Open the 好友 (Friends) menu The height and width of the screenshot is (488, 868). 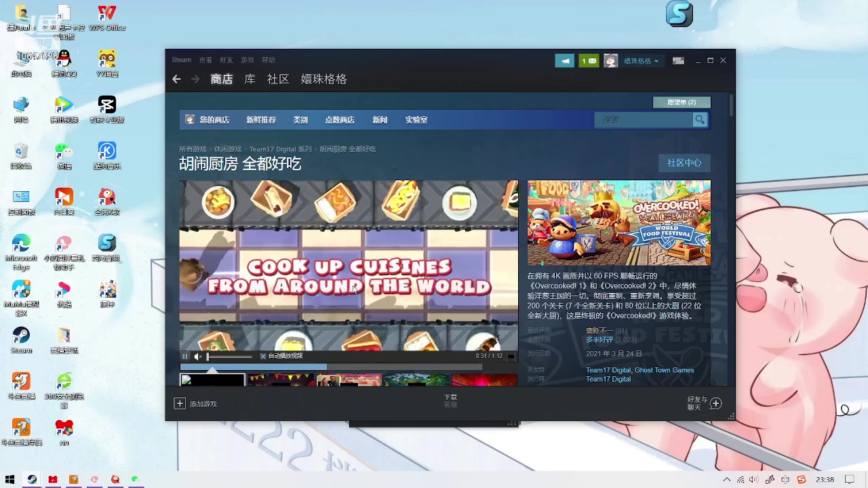pos(226,60)
